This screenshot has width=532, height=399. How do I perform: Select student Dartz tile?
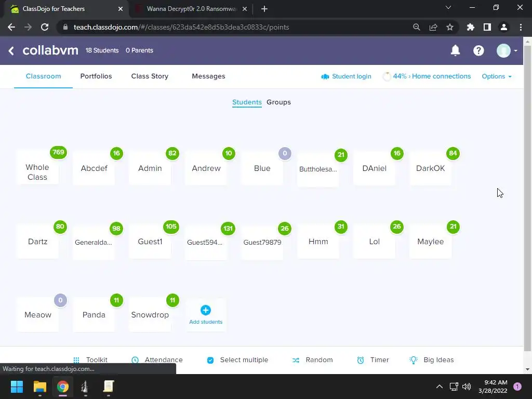click(x=37, y=242)
